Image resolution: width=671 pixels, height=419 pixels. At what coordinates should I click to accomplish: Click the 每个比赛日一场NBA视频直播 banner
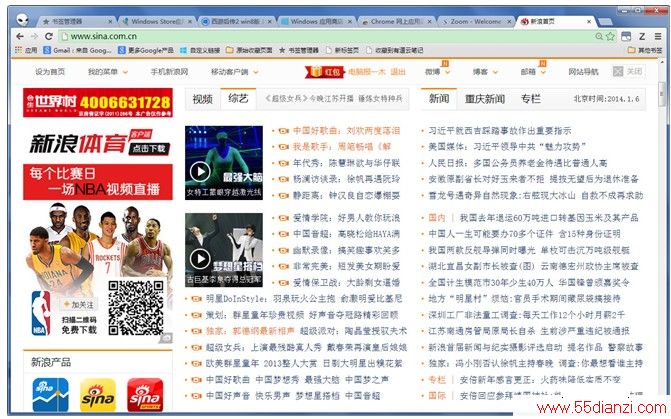(x=98, y=182)
